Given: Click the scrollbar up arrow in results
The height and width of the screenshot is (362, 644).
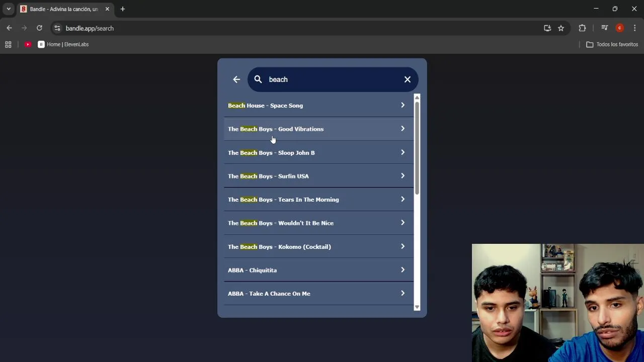Looking at the screenshot, I should tap(417, 97).
